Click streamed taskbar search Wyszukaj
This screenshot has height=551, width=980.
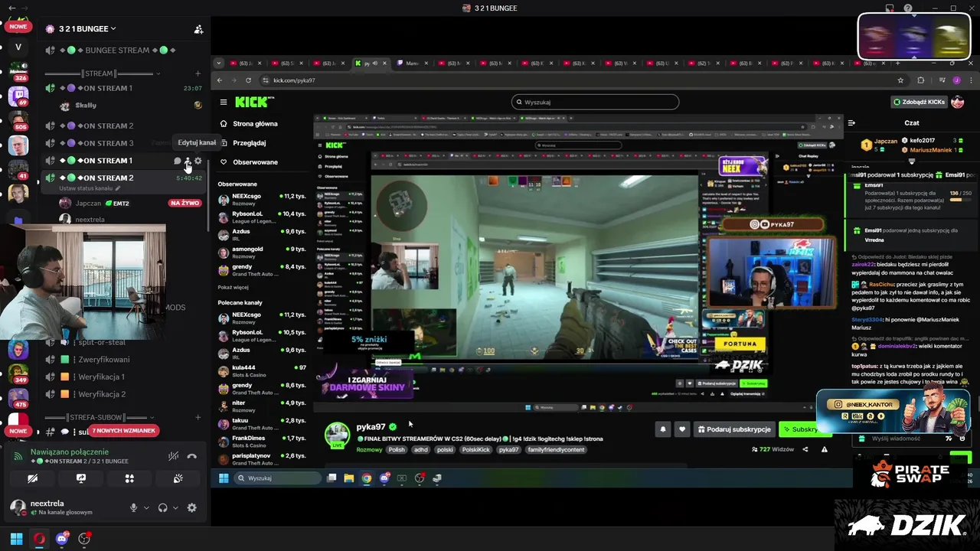pos(277,478)
